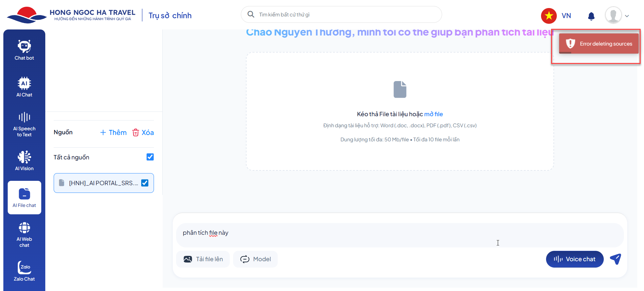Click the mở file link
This screenshot has height=291, width=644.
click(x=433, y=114)
